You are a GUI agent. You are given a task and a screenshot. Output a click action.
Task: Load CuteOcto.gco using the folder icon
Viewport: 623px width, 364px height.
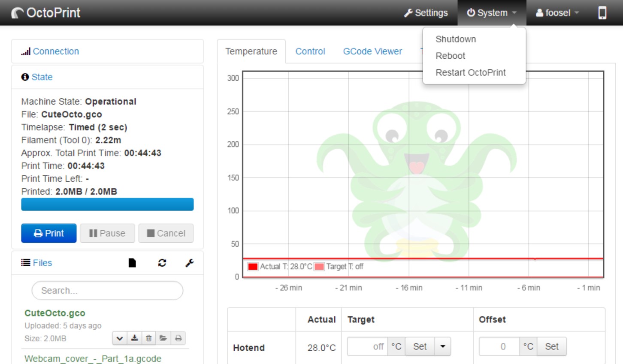pos(163,338)
